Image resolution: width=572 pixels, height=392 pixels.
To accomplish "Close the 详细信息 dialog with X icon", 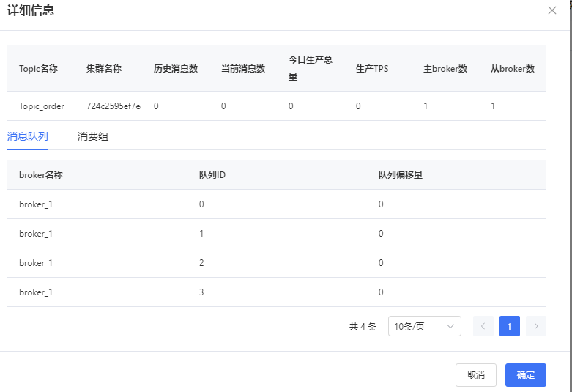I will pyautogui.click(x=552, y=10).
